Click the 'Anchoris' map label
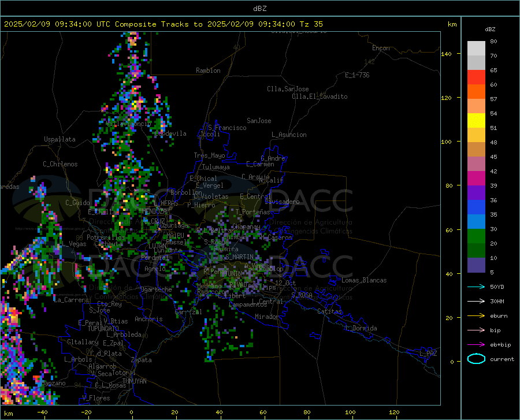Screen dimensions: 520x420 (x=148, y=319)
